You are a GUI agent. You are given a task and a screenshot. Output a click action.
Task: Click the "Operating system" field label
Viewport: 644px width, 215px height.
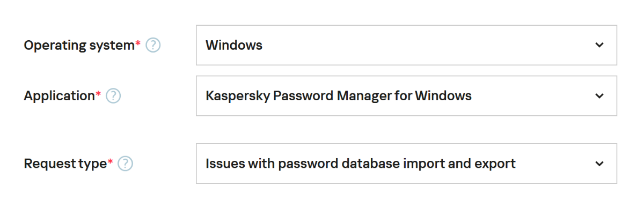pos(78,46)
